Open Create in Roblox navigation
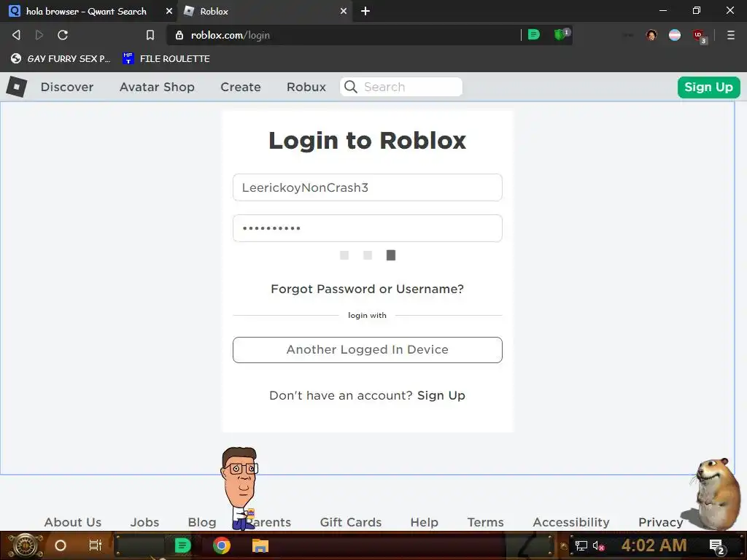The image size is (747, 560). (241, 87)
